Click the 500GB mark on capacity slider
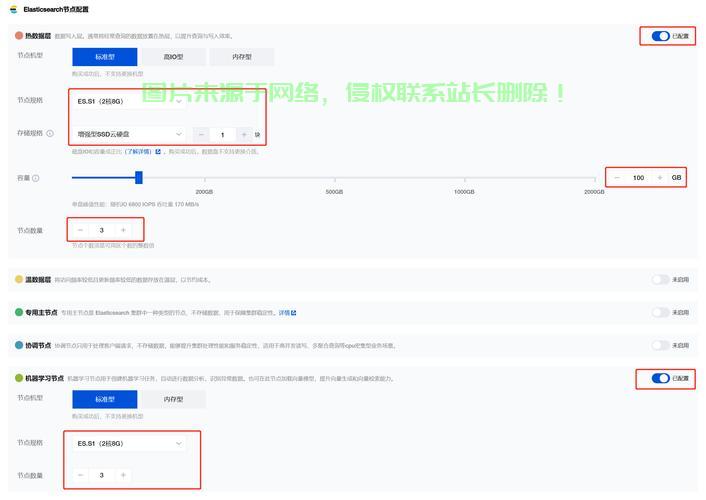Screen dimensions: 706x500 pyautogui.click(x=335, y=191)
